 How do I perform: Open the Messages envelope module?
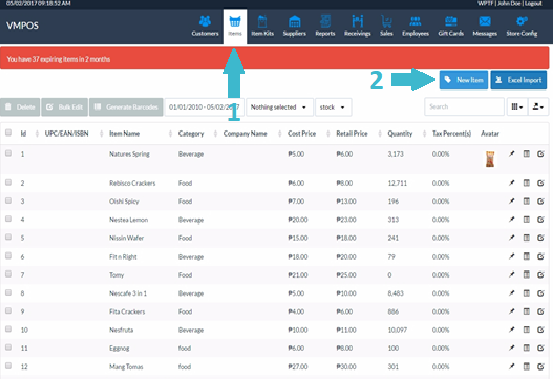(484, 26)
